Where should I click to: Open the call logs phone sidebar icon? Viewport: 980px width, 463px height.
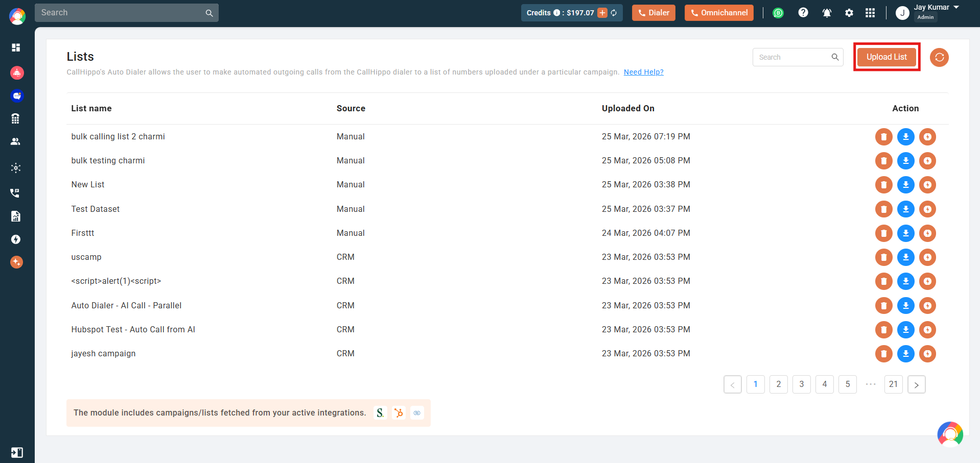point(15,193)
